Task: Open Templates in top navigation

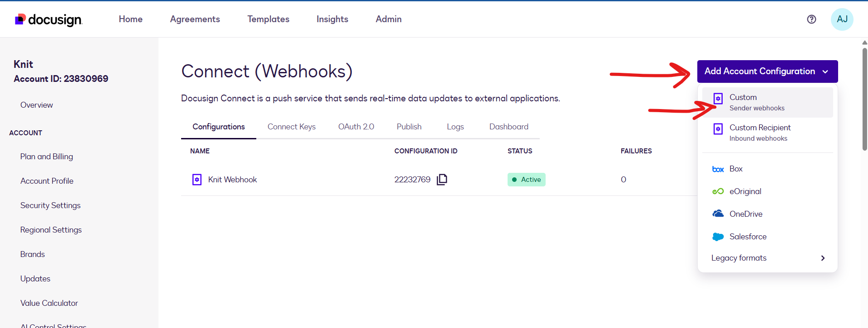Action: click(269, 19)
